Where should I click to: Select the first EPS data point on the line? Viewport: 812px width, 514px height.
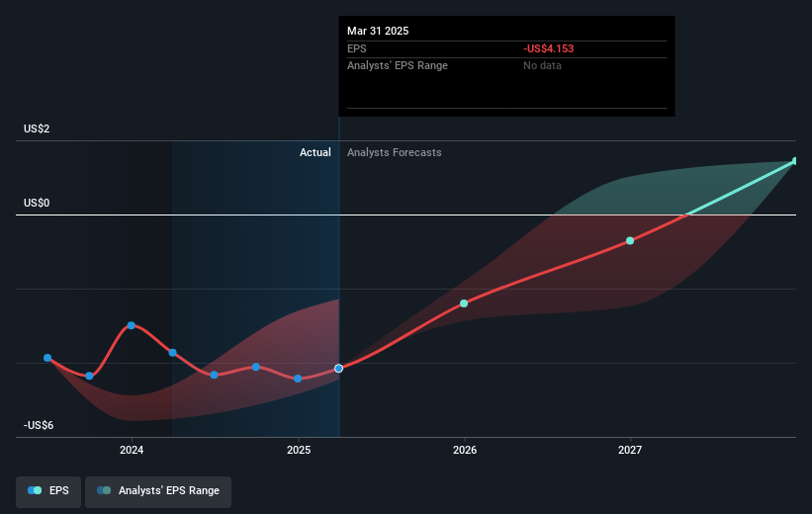[47, 358]
